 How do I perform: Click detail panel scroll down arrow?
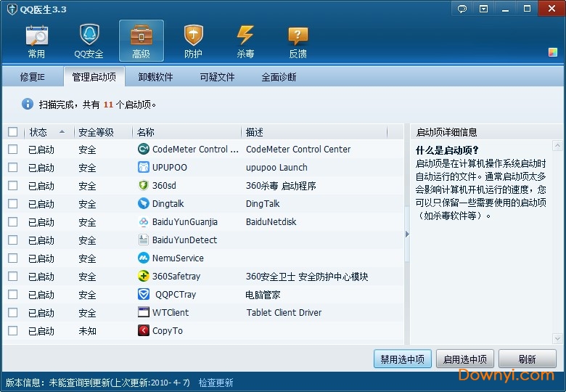pos(557,338)
